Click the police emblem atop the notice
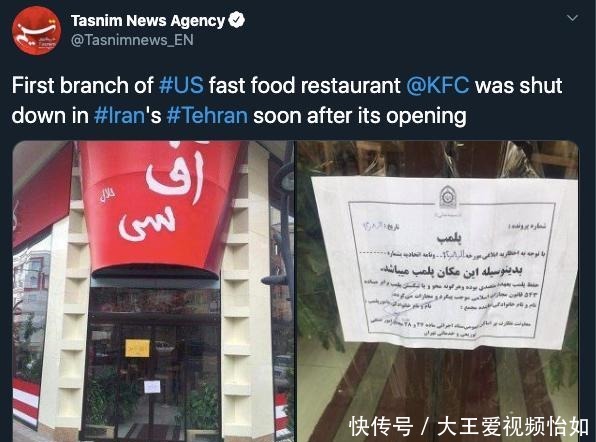 (x=448, y=197)
